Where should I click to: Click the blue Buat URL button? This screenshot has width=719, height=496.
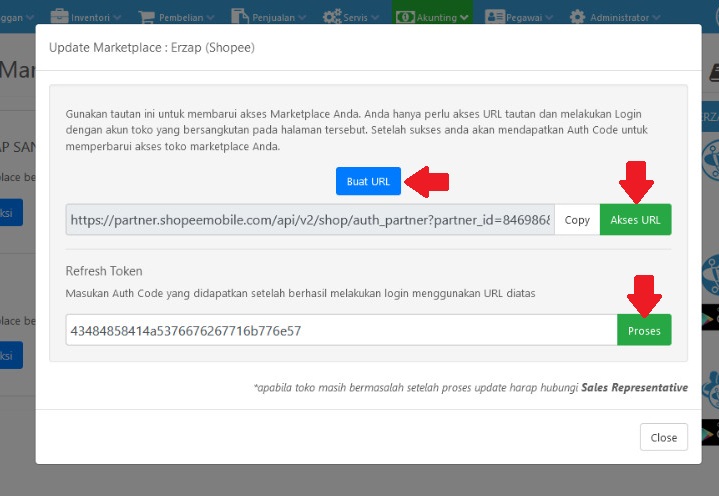tap(368, 181)
